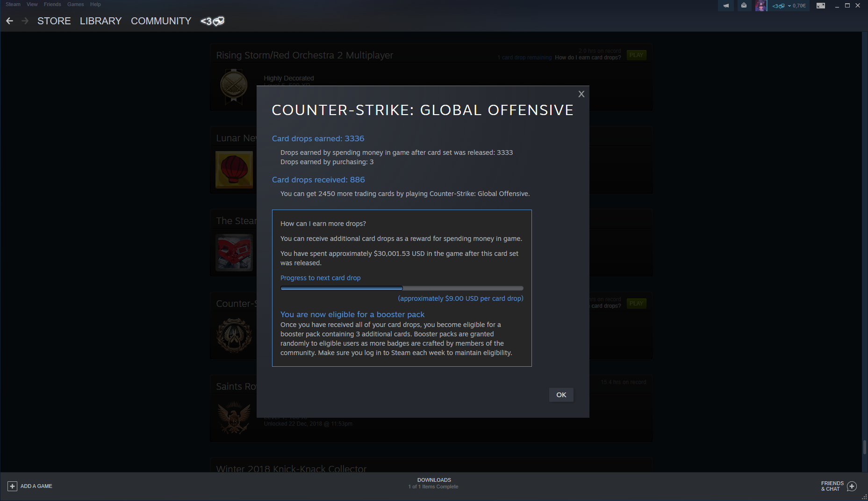The image size is (868, 501).
Task: Click 'approximately $9.00 USD per card drop' text
Action: (460, 298)
